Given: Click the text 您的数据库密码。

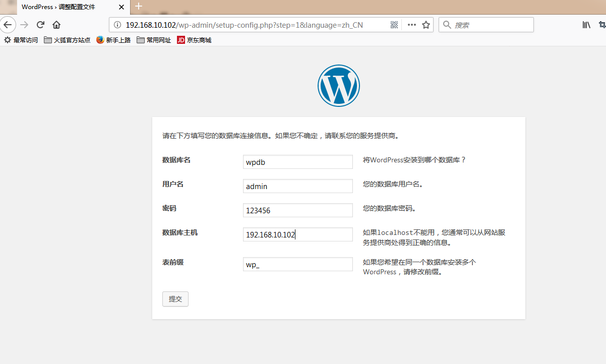Looking at the screenshot, I should [x=389, y=208].
